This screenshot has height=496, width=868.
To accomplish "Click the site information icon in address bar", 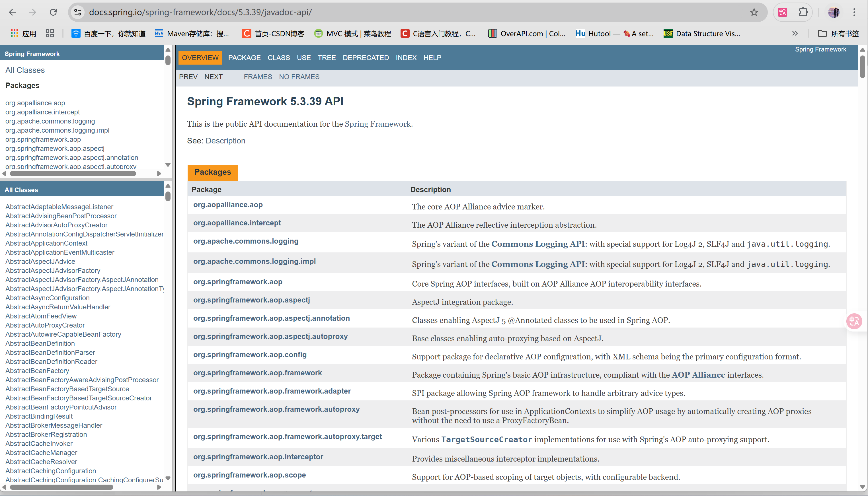I will tap(78, 12).
